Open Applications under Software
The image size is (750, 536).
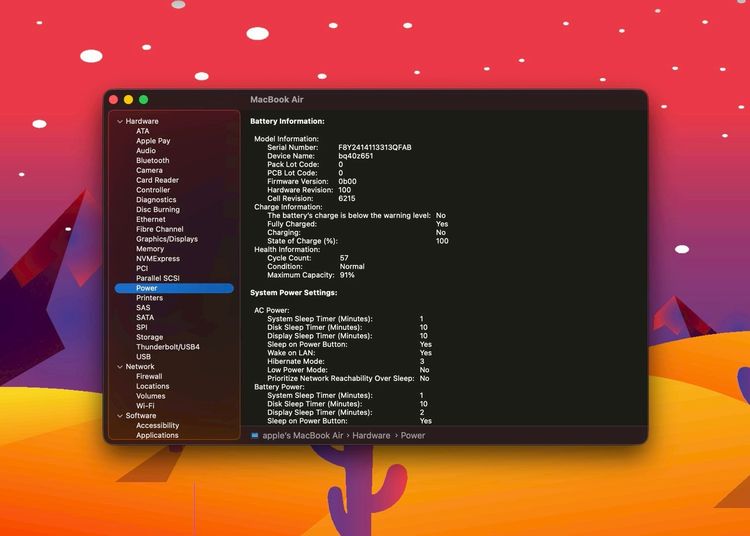(x=157, y=435)
